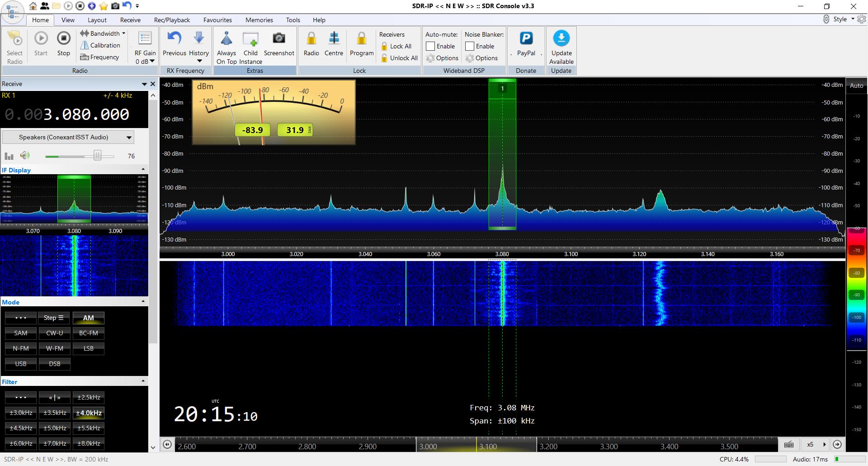This screenshot has height=466, width=868.
Task: Adjust the volume slider
Action: (98, 156)
